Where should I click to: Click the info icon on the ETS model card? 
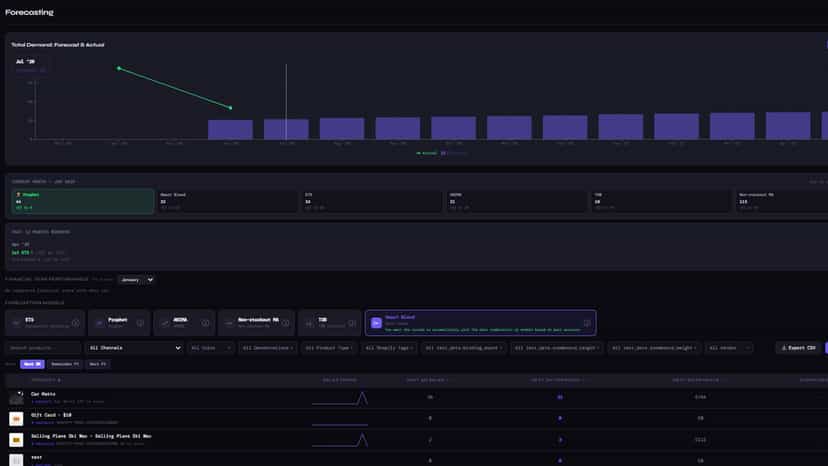tap(76, 323)
